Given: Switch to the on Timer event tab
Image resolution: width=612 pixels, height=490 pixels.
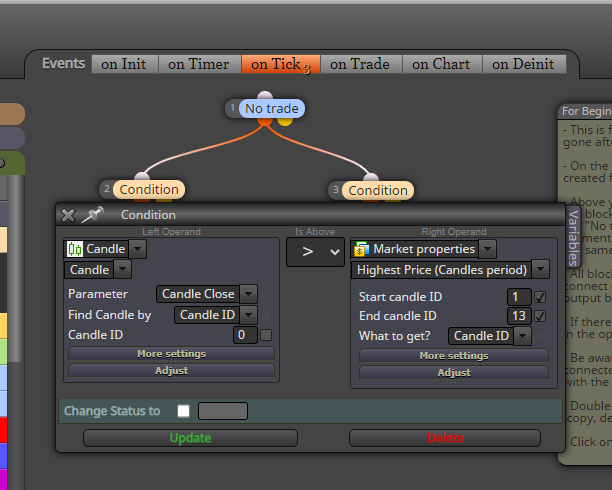Looking at the screenshot, I should [x=199, y=64].
